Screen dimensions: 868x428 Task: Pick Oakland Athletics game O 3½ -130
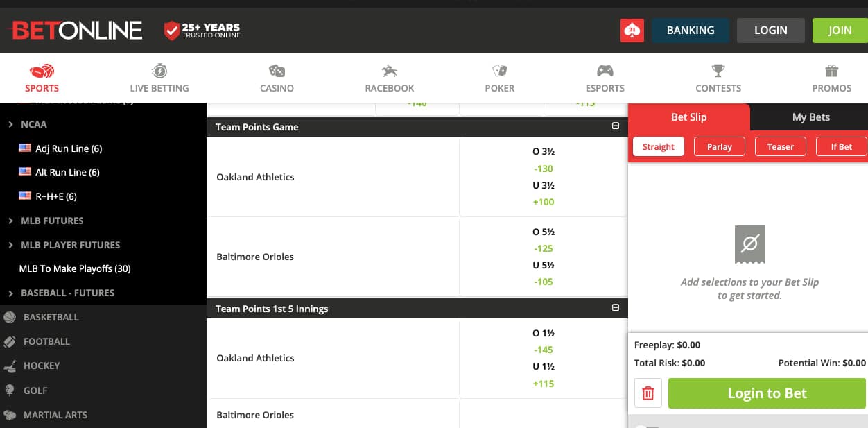pos(544,160)
